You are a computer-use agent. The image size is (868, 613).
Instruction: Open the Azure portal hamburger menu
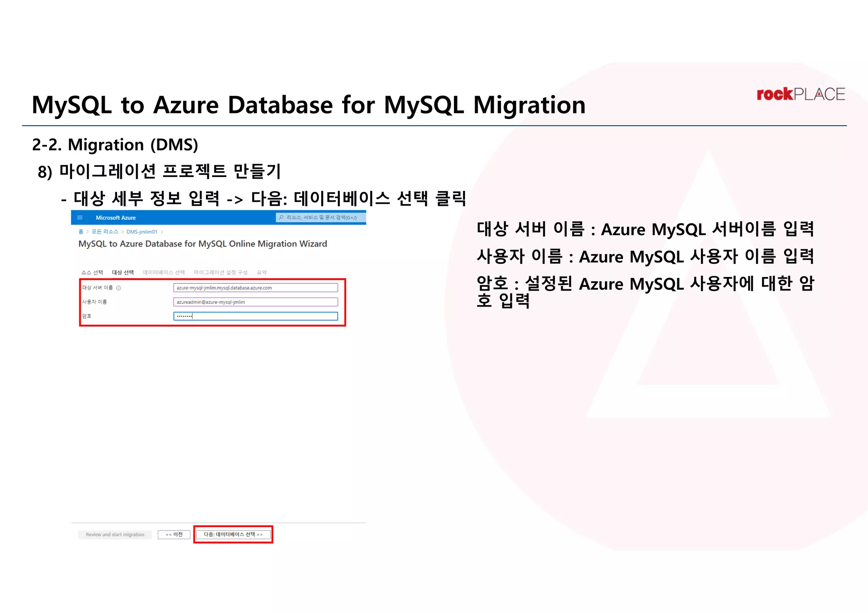(80, 218)
